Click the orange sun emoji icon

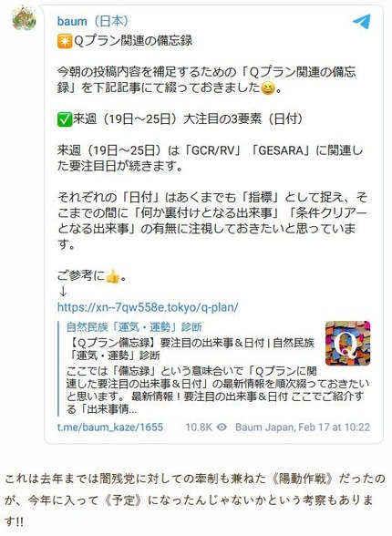[x=64, y=42]
